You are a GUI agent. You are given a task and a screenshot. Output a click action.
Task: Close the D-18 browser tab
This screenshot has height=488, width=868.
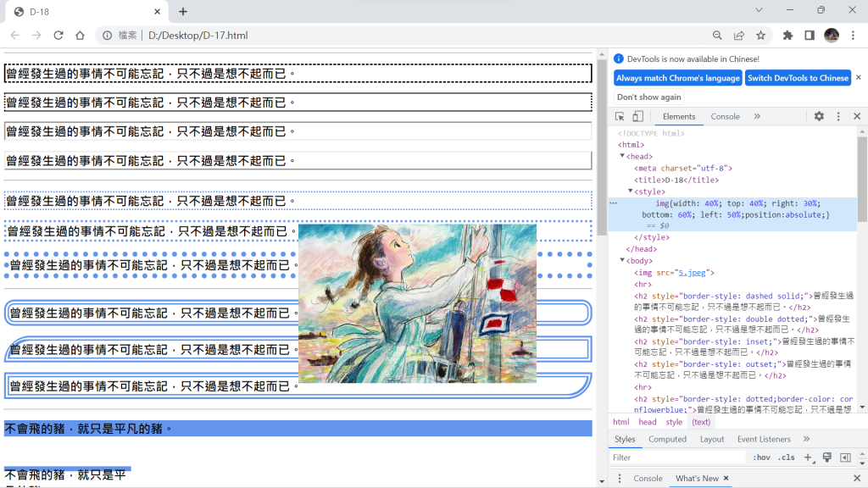click(157, 12)
